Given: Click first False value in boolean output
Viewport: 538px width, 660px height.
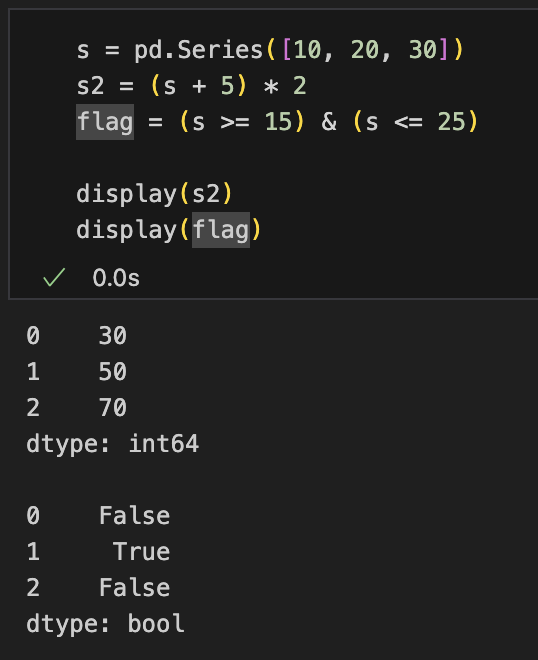Looking at the screenshot, I should (x=134, y=516).
